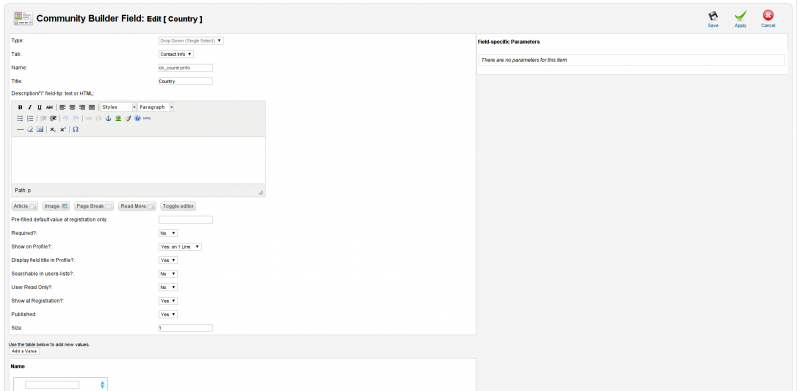Click the editor resize handle corner
The height and width of the screenshot is (391, 800).
(261, 192)
